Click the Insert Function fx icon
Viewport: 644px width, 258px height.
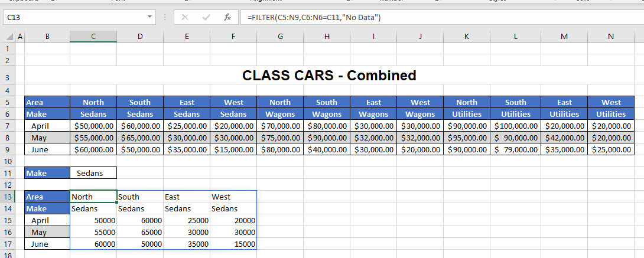pyautogui.click(x=227, y=18)
